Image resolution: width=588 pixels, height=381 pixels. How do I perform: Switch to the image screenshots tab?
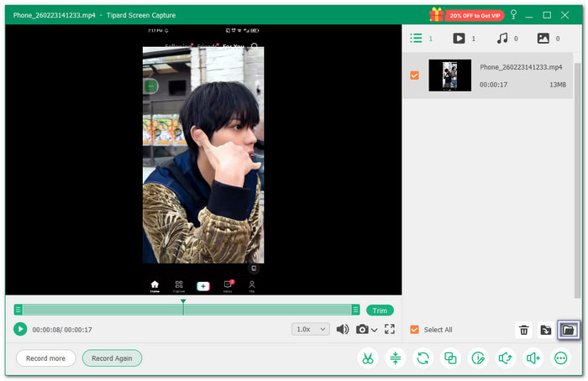coord(544,39)
